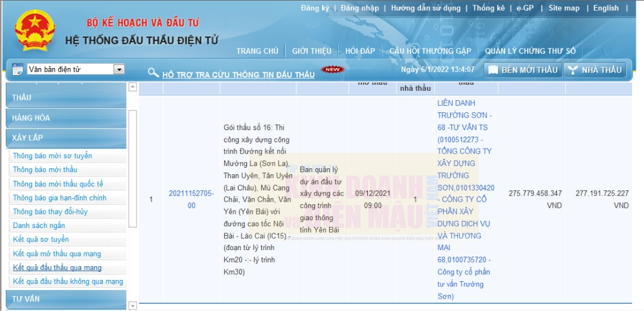The width and height of the screenshot is (644, 311).
Task: Expand the Tư vấn sidebar section
Action: click(x=66, y=298)
